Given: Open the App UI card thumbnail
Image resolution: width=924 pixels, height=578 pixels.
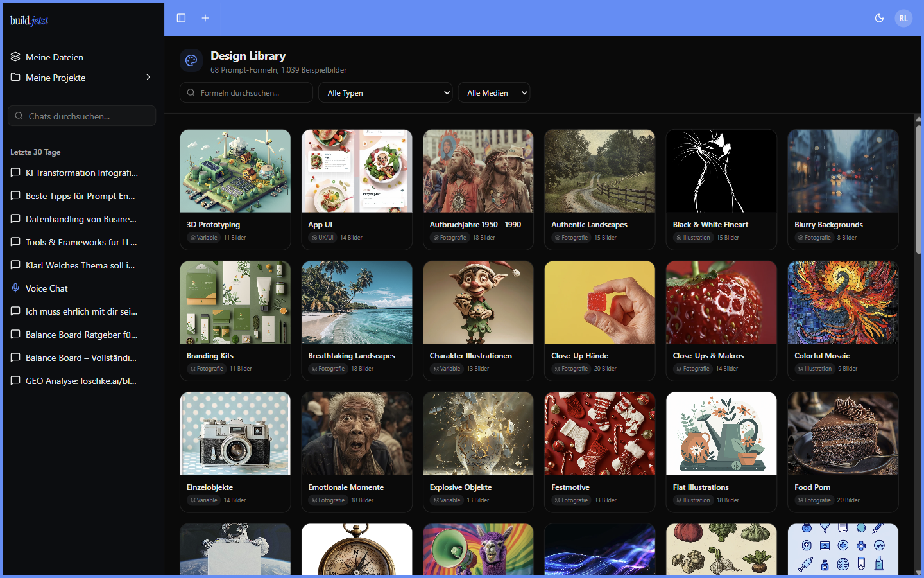Looking at the screenshot, I should (x=357, y=171).
